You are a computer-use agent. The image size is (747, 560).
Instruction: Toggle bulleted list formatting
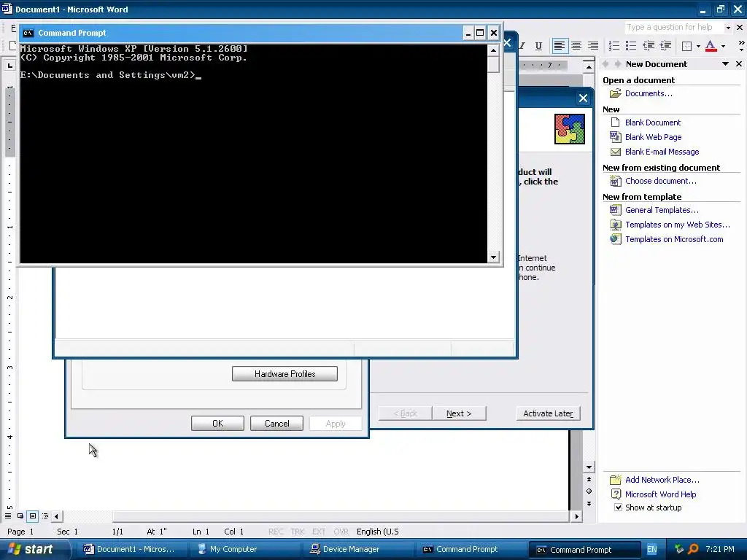(631, 46)
